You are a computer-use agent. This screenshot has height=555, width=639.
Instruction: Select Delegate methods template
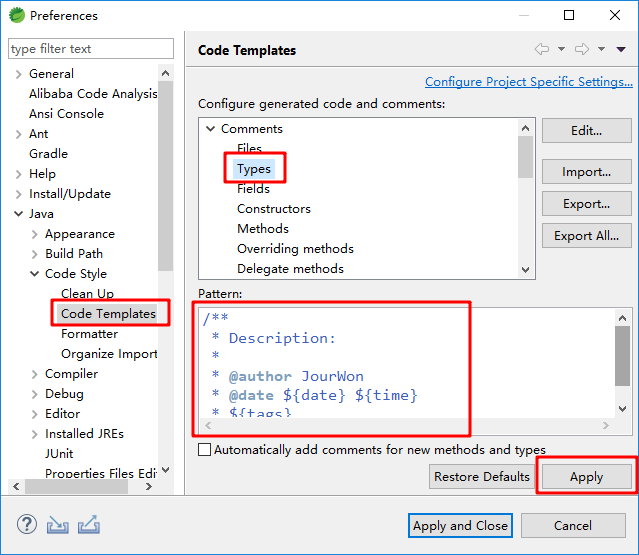click(290, 269)
